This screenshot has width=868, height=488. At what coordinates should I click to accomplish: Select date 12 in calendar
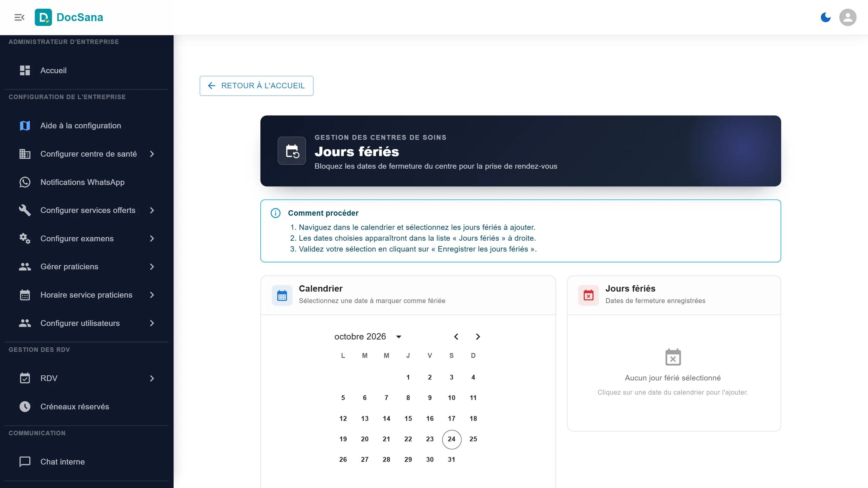tap(343, 418)
